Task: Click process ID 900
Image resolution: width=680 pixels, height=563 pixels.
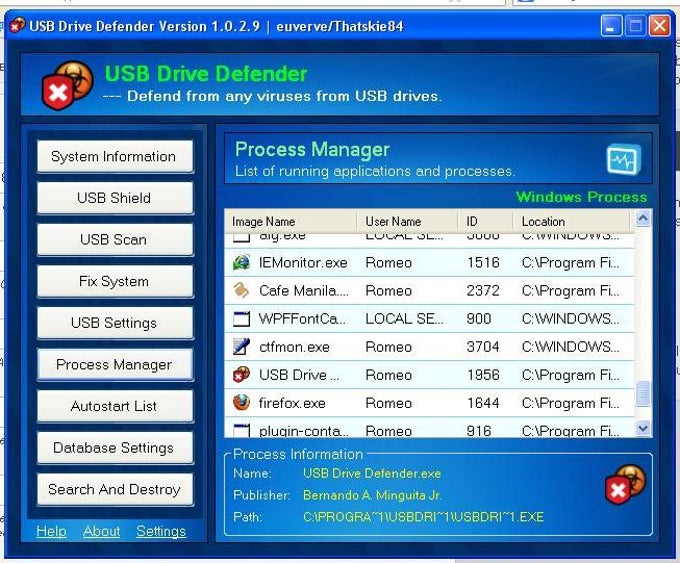Action: click(479, 319)
